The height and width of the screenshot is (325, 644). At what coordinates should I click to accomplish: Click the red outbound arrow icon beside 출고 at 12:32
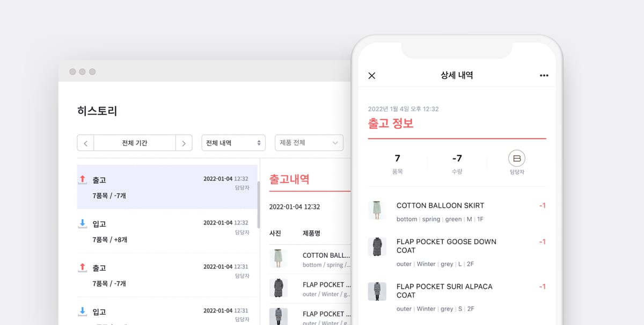click(x=82, y=180)
